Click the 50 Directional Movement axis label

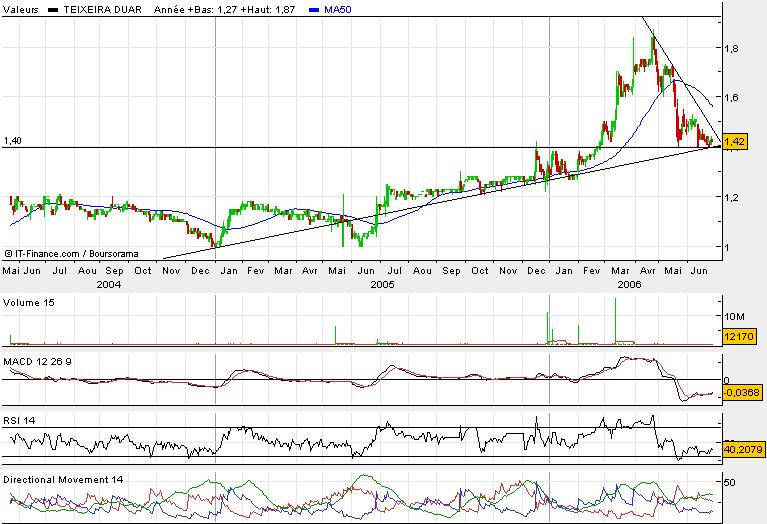pyautogui.click(x=729, y=482)
